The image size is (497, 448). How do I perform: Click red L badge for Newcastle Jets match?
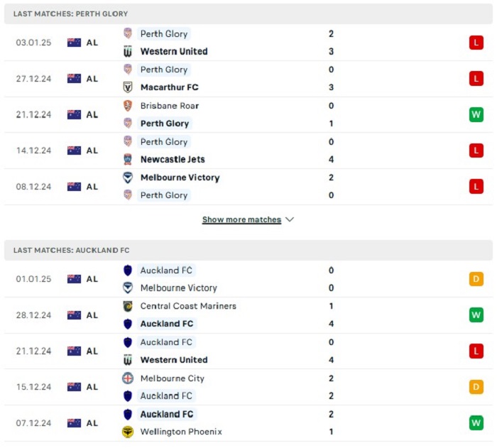click(x=476, y=151)
